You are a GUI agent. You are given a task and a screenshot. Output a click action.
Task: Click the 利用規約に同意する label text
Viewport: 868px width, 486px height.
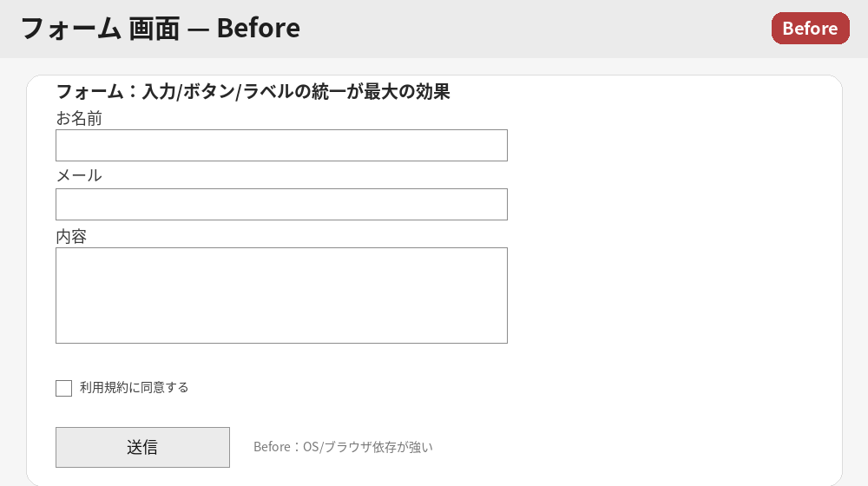pos(134,387)
